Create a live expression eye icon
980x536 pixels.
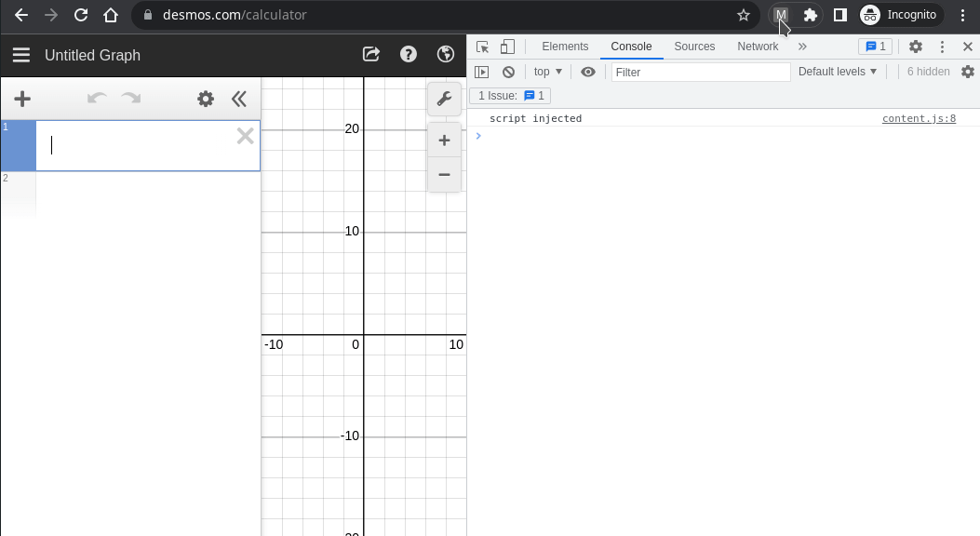[588, 72]
